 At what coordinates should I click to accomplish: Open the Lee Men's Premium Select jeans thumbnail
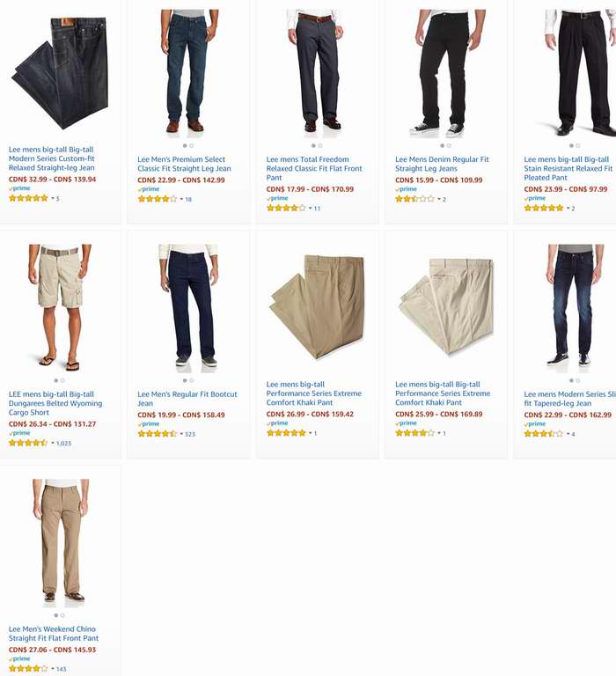[188, 70]
